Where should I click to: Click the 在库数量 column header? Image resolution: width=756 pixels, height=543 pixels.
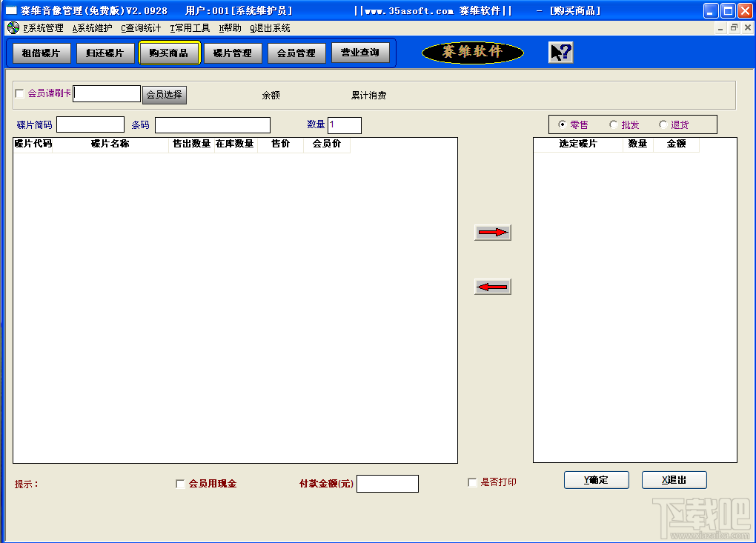(x=236, y=144)
